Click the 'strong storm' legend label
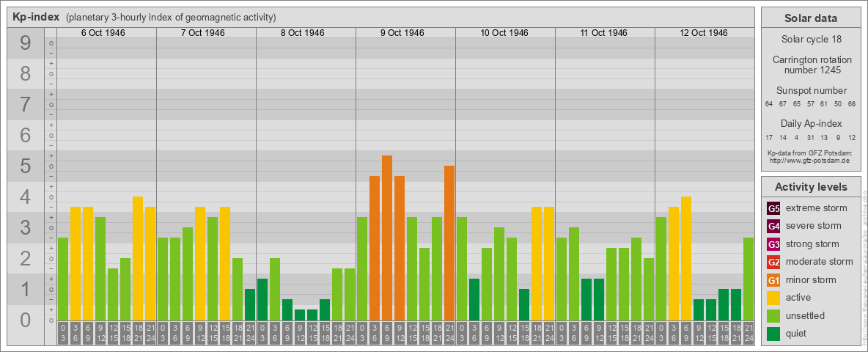This screenshot has width=868, height=352. tap(812, 244)
